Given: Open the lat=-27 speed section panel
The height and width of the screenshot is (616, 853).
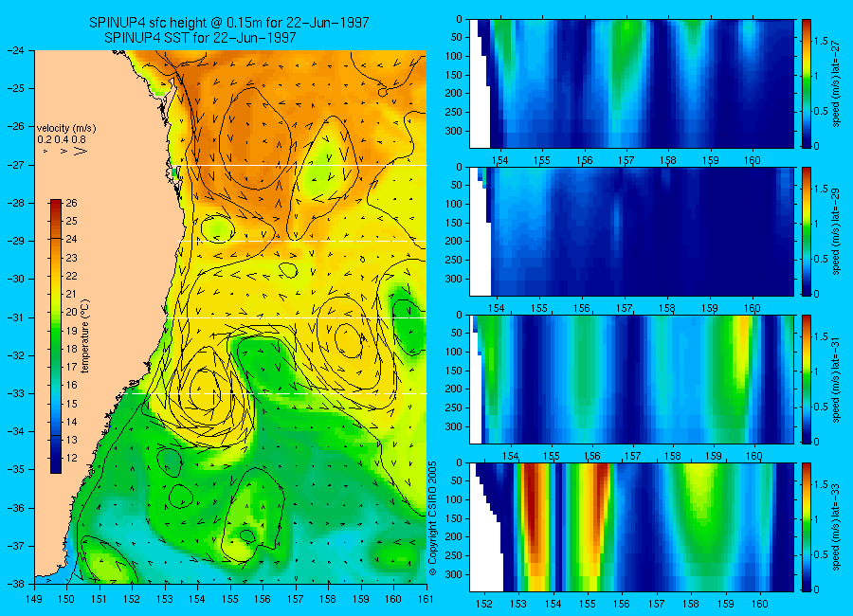Looking at the screenshot, I should coord(631,83).
